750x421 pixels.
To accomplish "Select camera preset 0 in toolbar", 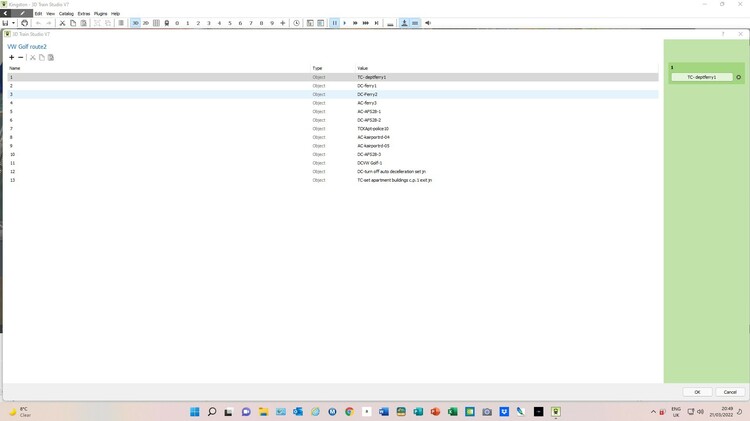I will click(177, 23).
